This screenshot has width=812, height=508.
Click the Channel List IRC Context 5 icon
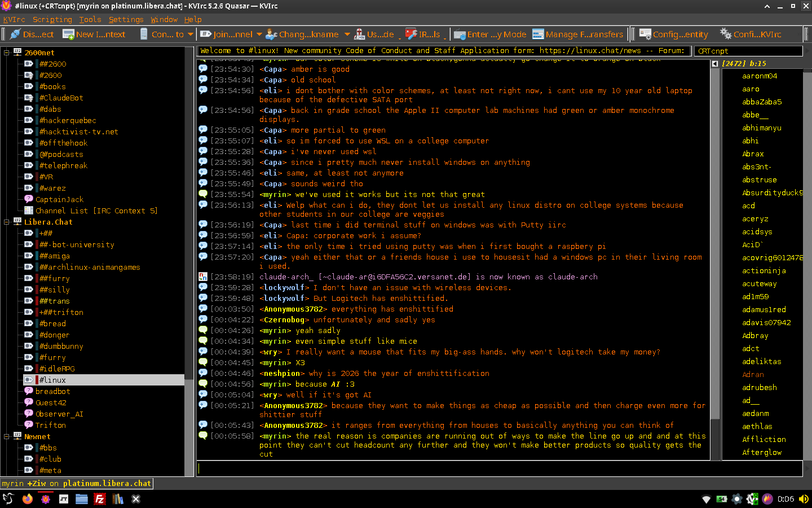point(29,211)
